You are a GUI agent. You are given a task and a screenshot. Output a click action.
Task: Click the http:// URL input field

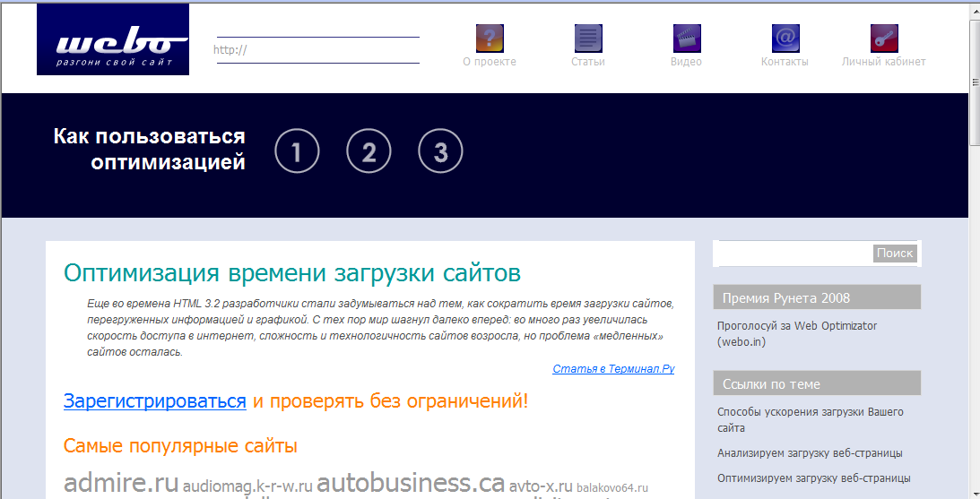(x=318, y=50)
